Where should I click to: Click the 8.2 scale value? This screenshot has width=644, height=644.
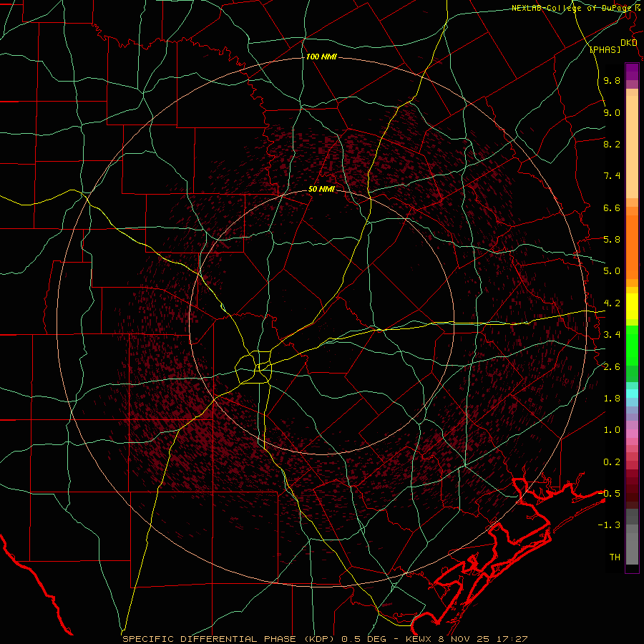(x=612, y=144)
